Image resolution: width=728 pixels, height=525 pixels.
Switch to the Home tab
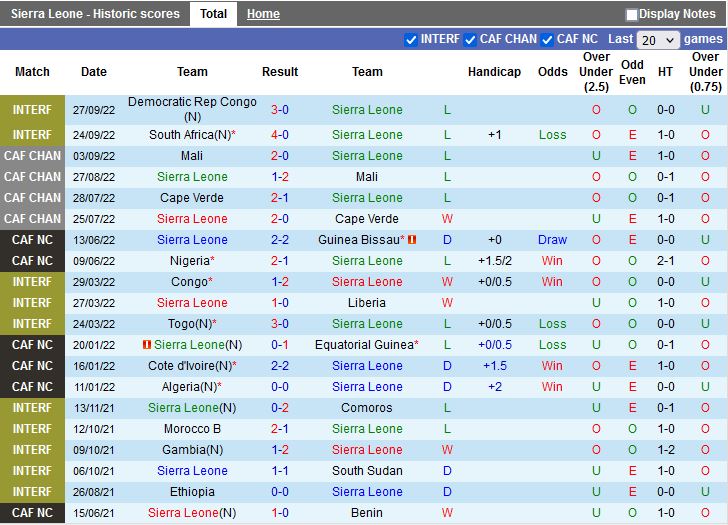click(263, 14)
